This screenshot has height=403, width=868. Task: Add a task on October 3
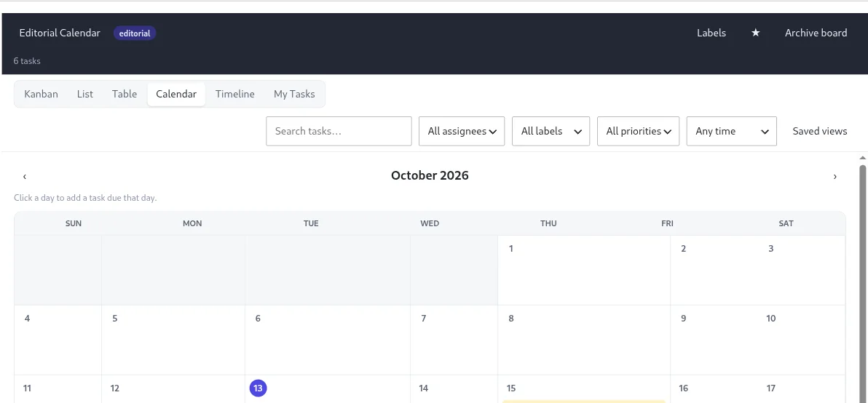(802, 271)
